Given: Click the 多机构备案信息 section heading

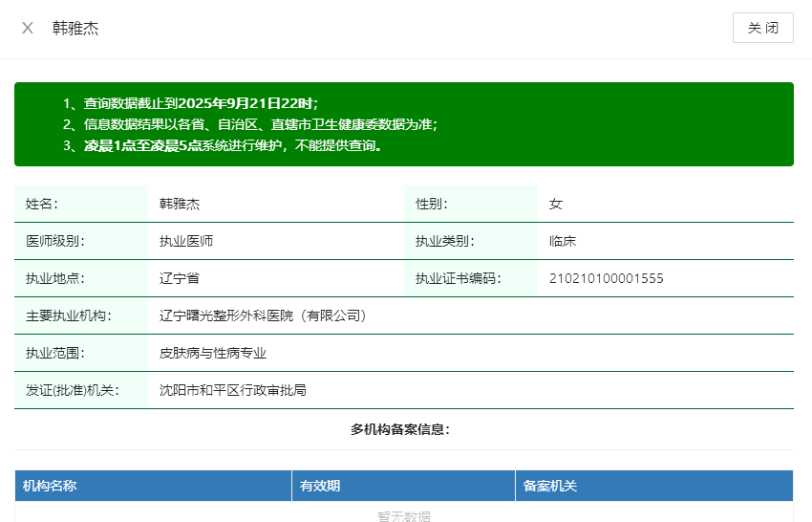Looking at the screenshot, I should (x=399, y=429).
